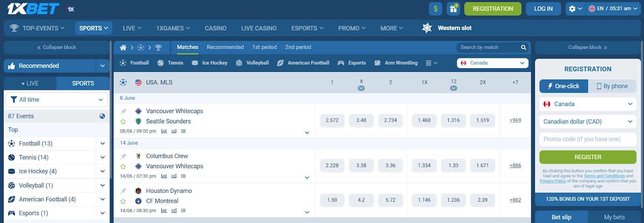Expand the Recommended block arrow

click(x=103, y=66)
